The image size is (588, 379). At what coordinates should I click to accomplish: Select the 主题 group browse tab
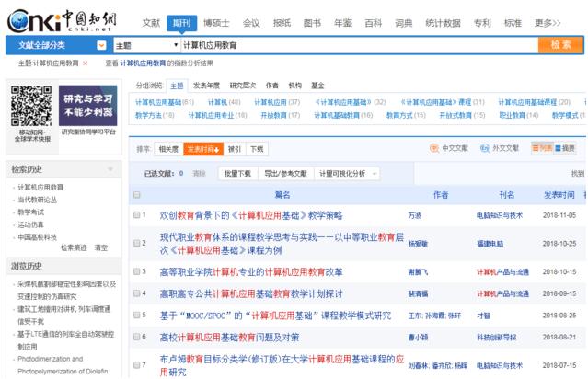[177, 86]
